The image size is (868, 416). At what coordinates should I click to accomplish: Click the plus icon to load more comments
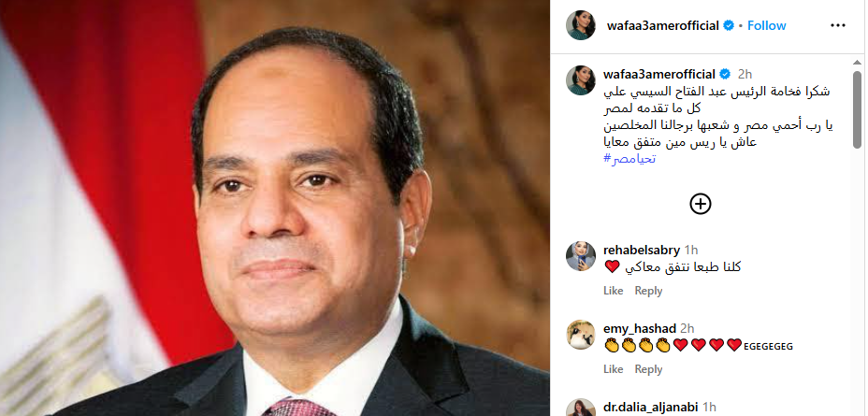tap(701, 204)
